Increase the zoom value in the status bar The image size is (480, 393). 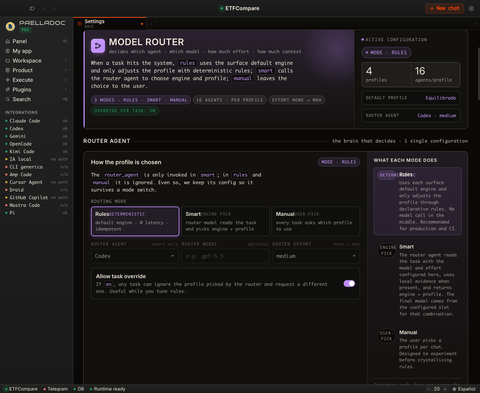pos(445,389)
